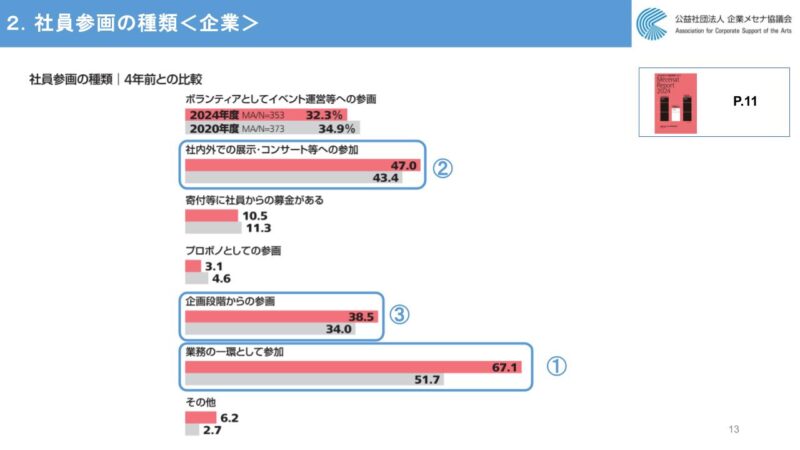Click the red 67.1 bar
800x450 pixels.
point(352,367)
